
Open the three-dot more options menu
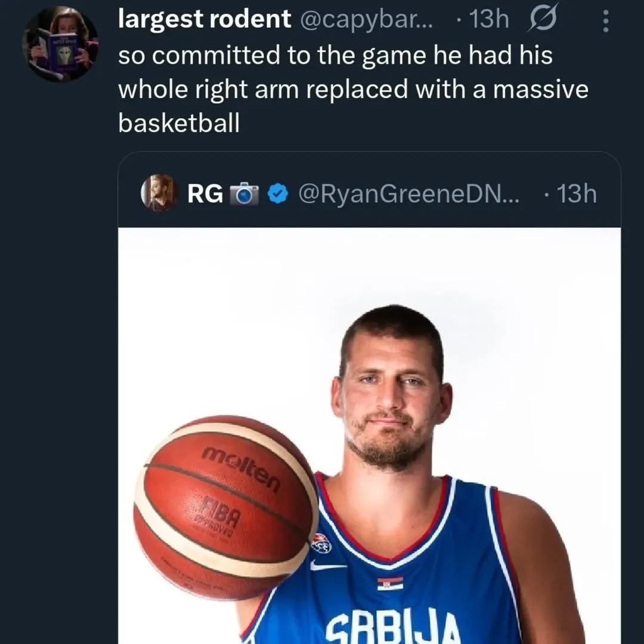pyautogui.click(x=605, y=21)
